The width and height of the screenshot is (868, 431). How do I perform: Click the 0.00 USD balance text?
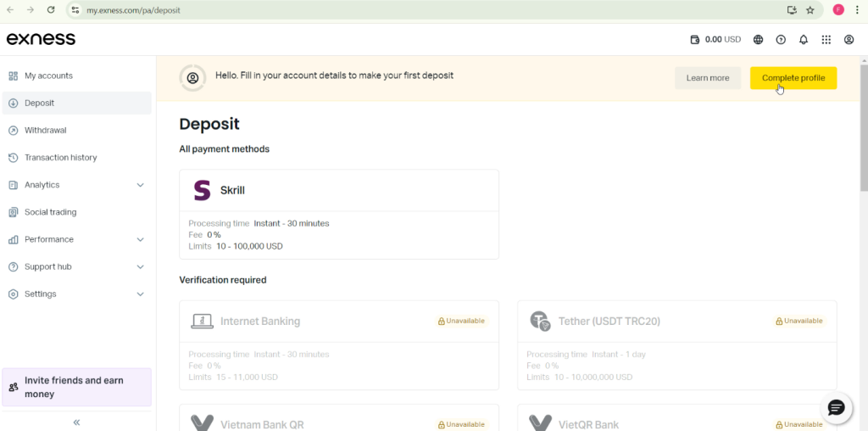click(x=723, y=39)
